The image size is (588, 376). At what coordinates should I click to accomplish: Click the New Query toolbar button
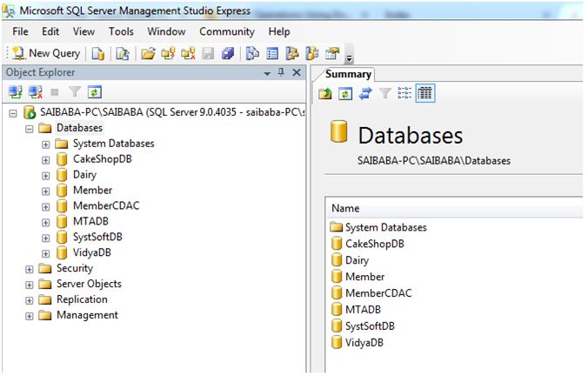point(46,53)
